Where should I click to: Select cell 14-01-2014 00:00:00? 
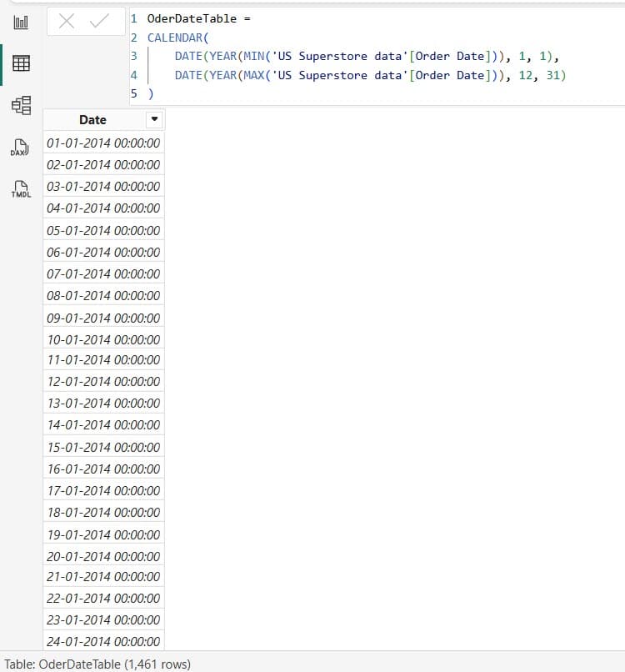(103, 425)
